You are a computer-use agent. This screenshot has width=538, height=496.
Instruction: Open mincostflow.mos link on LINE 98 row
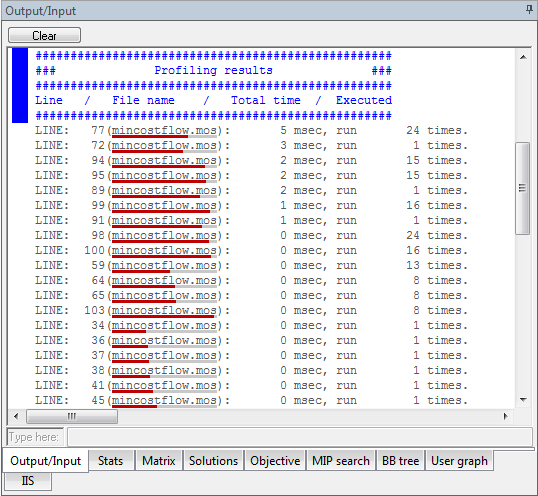tap(164, 236)
